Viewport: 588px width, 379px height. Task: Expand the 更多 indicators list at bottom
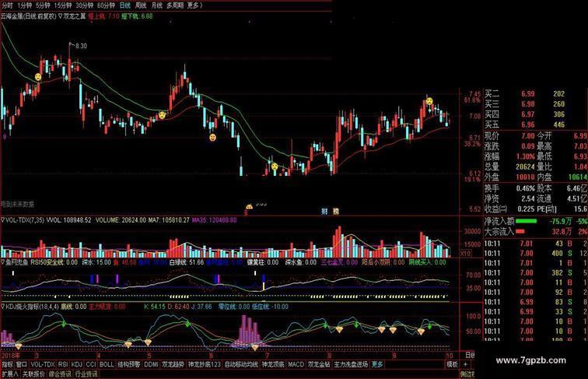pos(377,364)
